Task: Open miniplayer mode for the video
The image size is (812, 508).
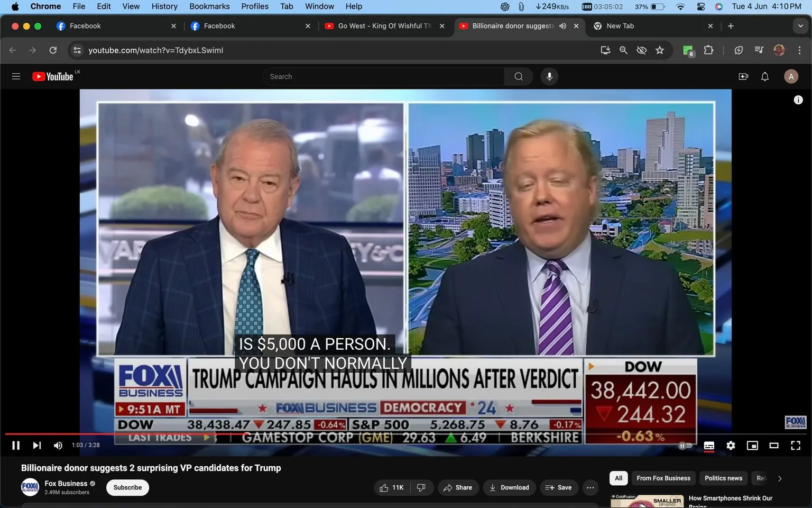Action: (x=752, y=446)
